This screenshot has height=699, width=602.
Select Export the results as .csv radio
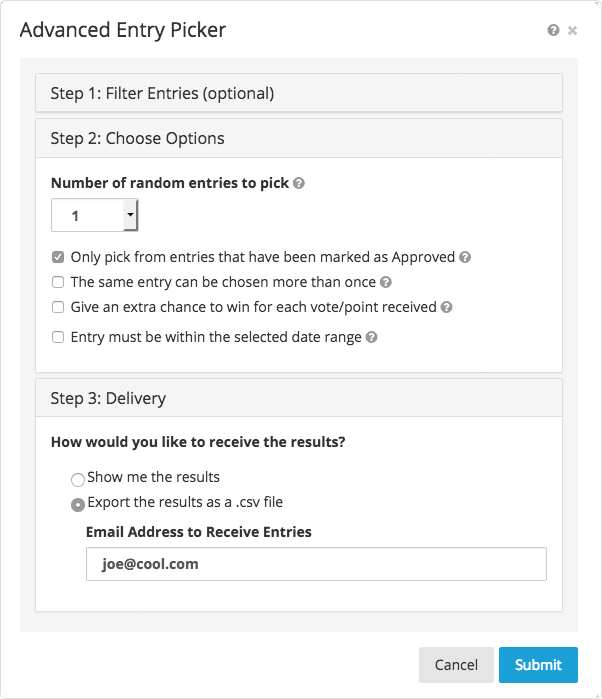click(x=78, y=504)
